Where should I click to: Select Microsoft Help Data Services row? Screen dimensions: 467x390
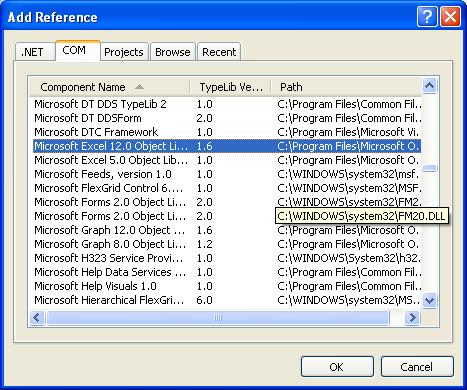[227, 272]
